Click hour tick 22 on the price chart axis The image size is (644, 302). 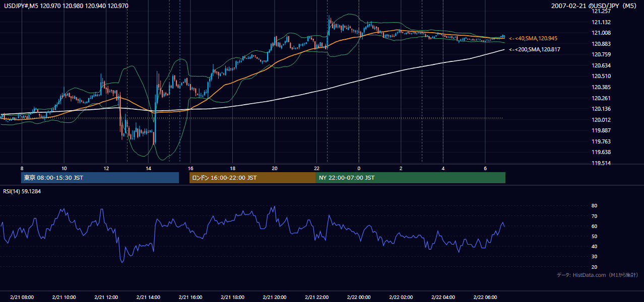(x=316, y=168)
